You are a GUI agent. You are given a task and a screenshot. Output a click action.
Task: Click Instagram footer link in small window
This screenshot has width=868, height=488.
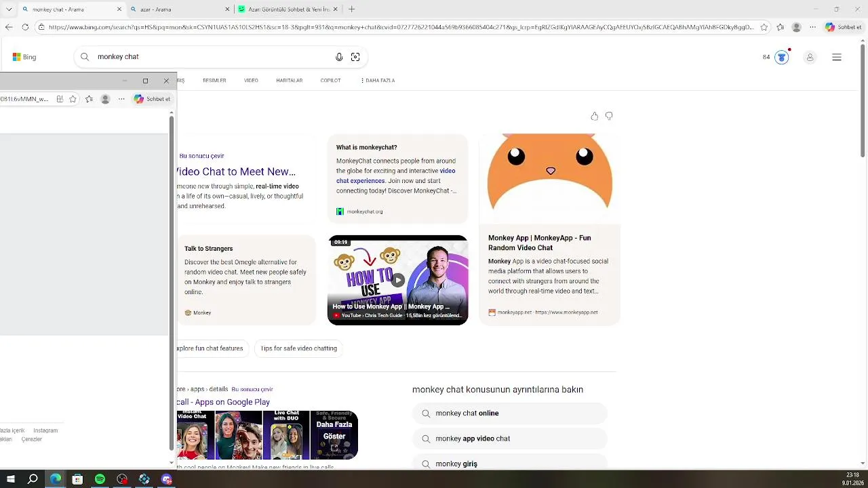(x=45, y=430)
